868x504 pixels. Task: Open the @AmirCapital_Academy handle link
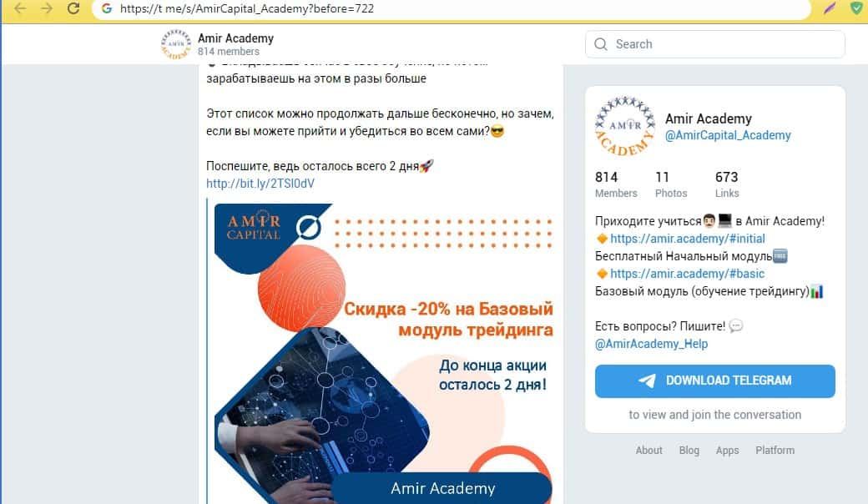click(728, 135)
